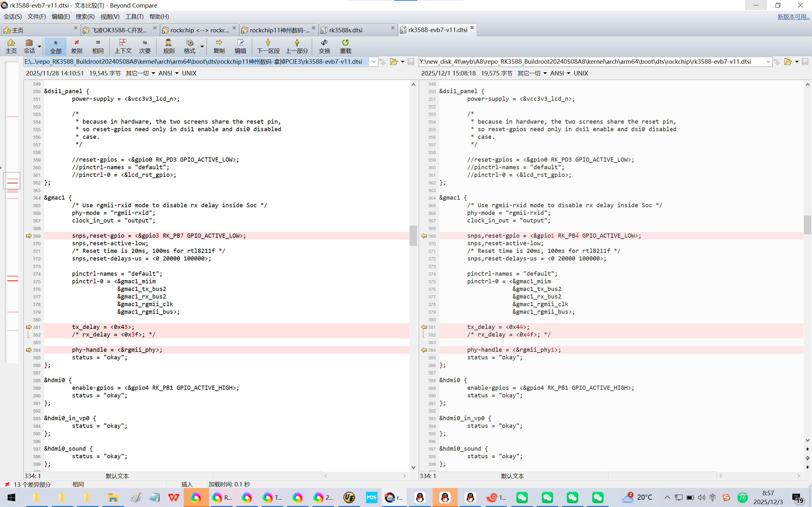Click 新版本可用 update link
The width and height of the screenshot is (812, 507).
(793, 16)
